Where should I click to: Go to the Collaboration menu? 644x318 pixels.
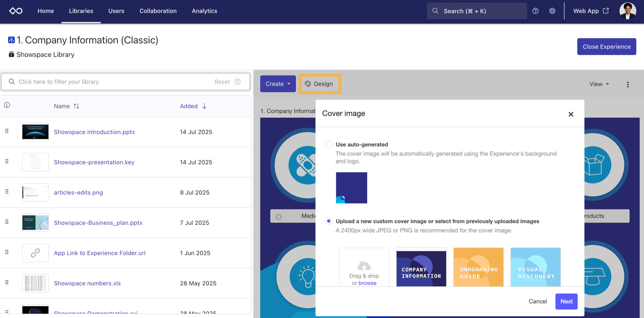tap(158, 11)
